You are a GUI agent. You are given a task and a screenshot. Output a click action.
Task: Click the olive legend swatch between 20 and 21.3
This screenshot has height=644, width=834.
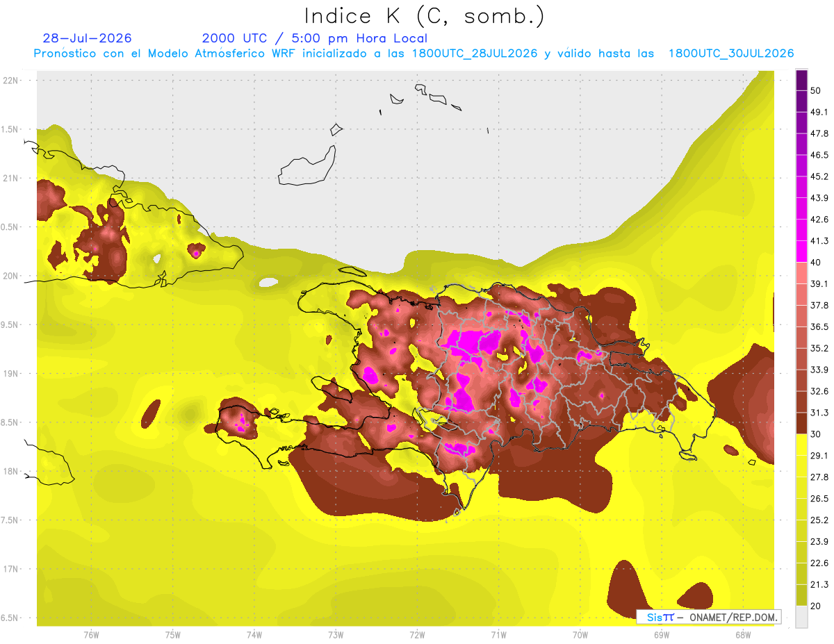(801, 595)
